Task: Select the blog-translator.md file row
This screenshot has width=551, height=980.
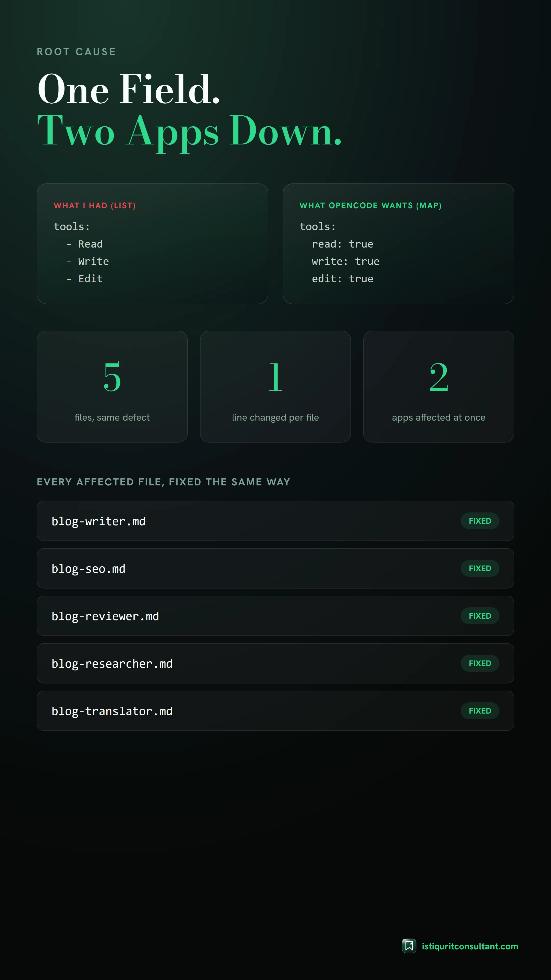Action: [x=275, y=711]
